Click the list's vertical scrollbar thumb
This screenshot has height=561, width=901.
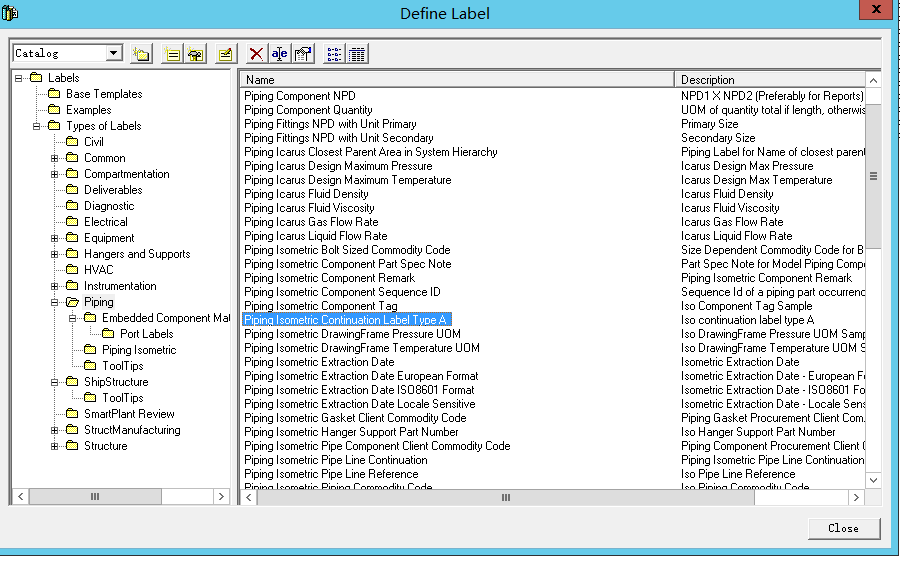pos(873,176)
